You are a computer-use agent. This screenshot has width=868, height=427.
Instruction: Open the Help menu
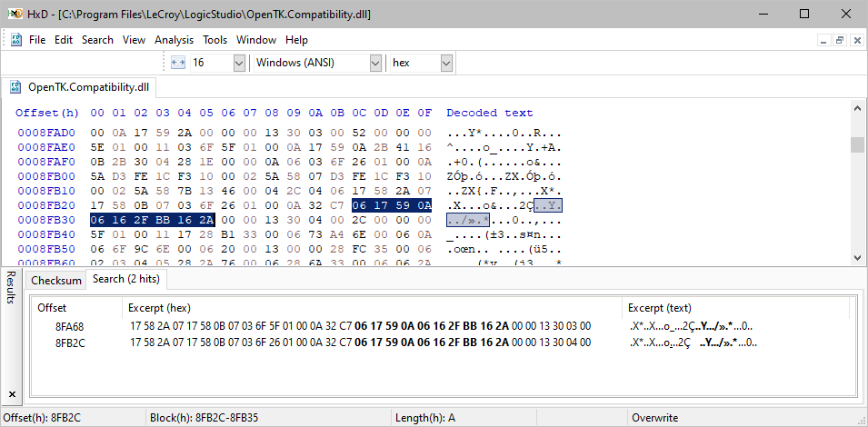point(296,40)
